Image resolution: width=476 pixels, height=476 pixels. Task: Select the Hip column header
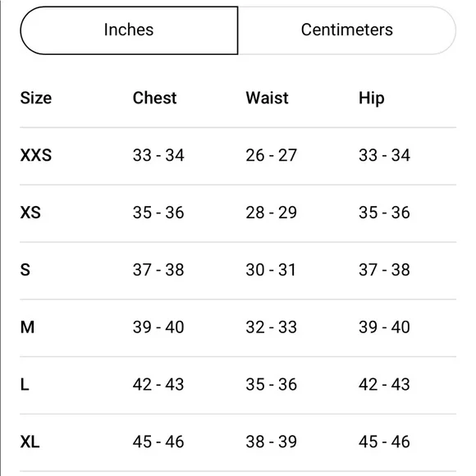[x=372, y=98]
